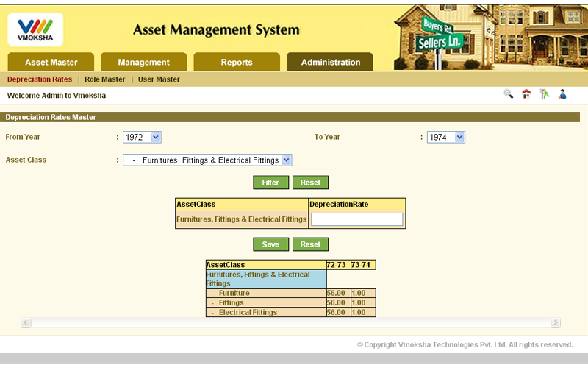The image size is (588, 368).
Task: Click the Depreciation Rates Master heading
Action: tap(51, 117)
